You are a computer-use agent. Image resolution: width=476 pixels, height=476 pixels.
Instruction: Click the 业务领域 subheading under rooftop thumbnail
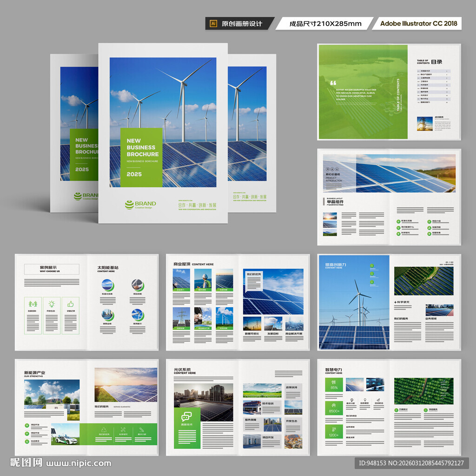tap(431, 318)
